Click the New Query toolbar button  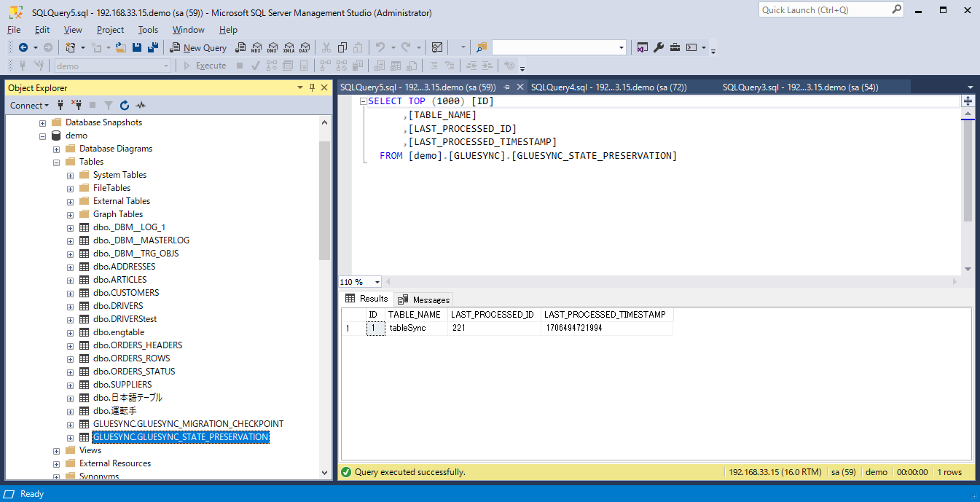click(198, 47)
